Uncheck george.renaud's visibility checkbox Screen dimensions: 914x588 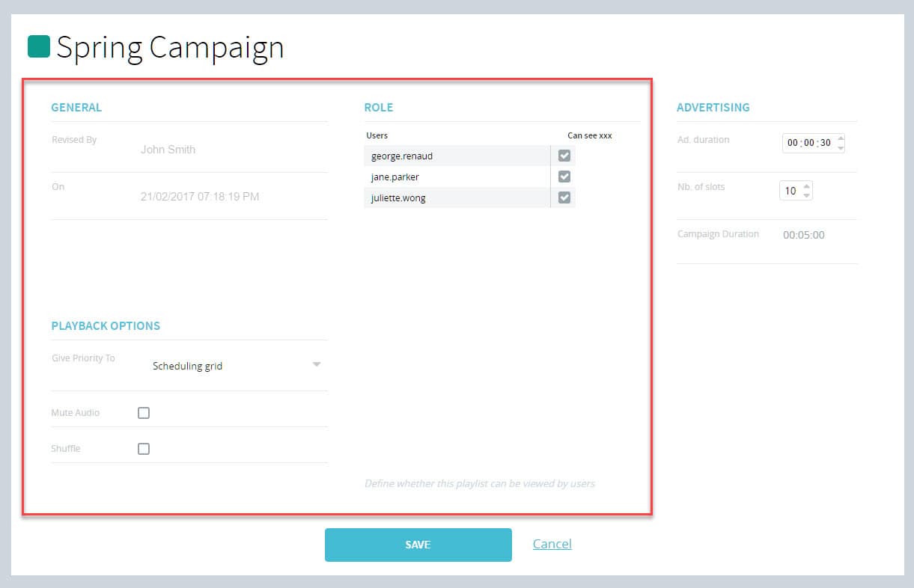pos(564,156)
